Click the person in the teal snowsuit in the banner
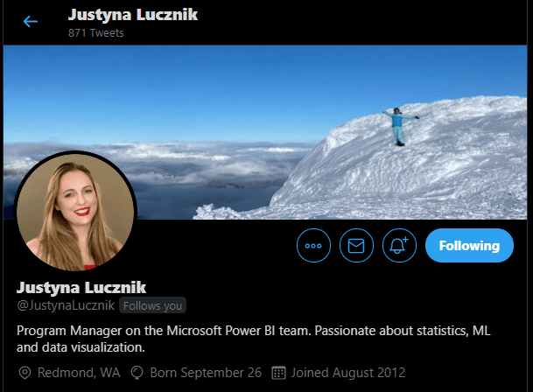This screenshot has height=392, width=533. click(x=399, y=127)
